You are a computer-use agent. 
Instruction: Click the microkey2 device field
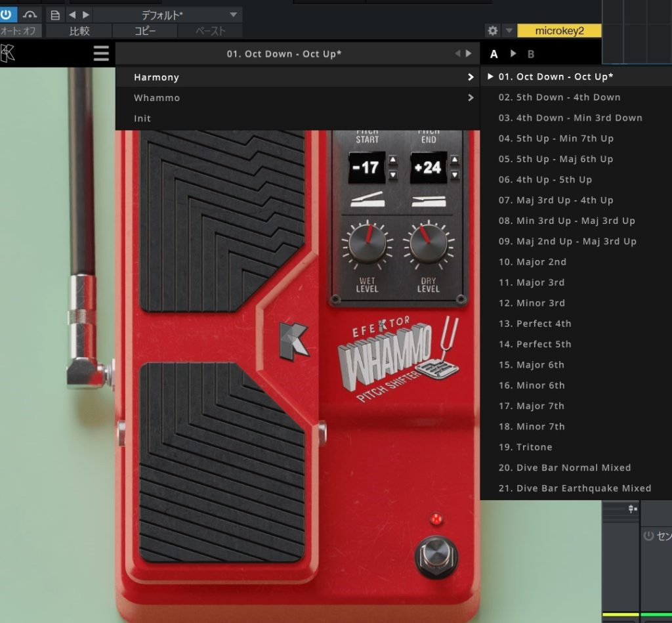pyautogui.click(x=559, y=31)
